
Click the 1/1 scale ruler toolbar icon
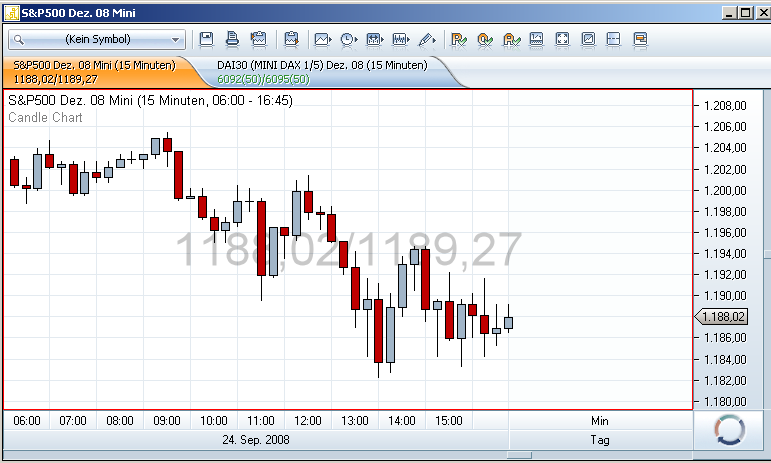click(x=536, y=39)
